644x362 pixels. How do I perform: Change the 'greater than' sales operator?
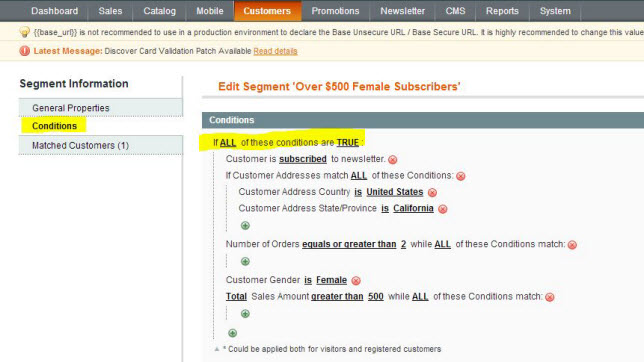(x=337, y=296)
